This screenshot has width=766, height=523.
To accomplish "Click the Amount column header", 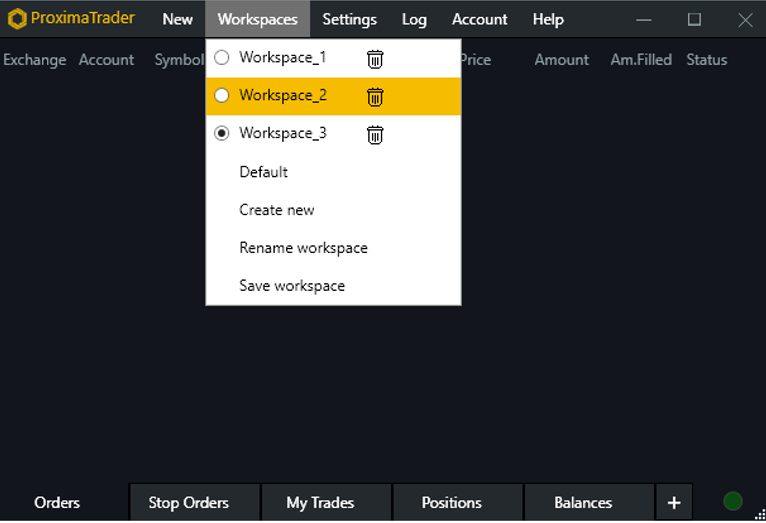I will 561,60.
